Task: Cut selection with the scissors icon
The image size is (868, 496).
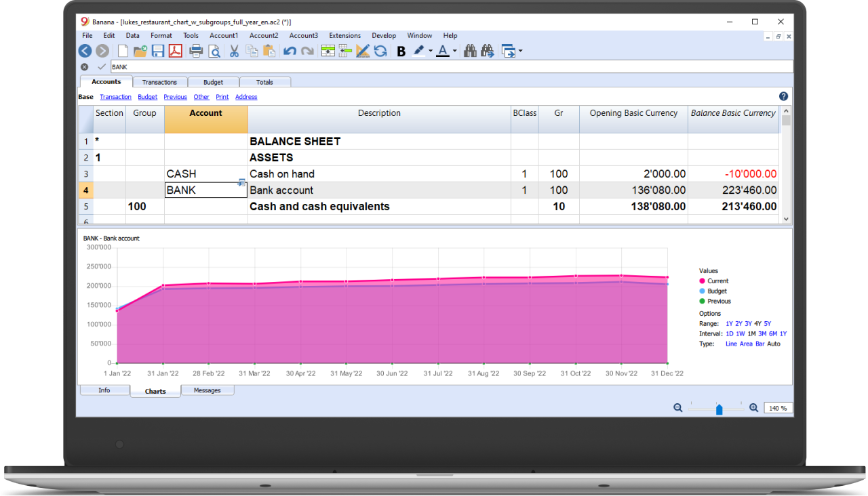Action: coord(234,51)
